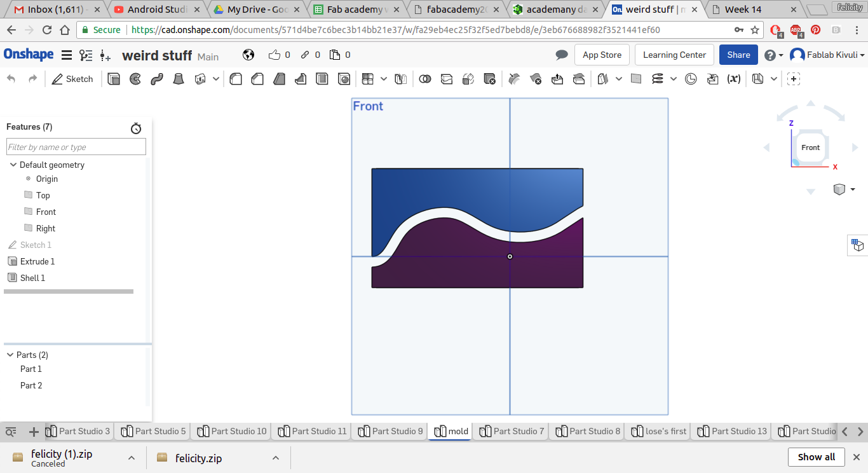Select the Plane tool
The width and height of the screenshot is (868, 473).
[x=636, y=79]
